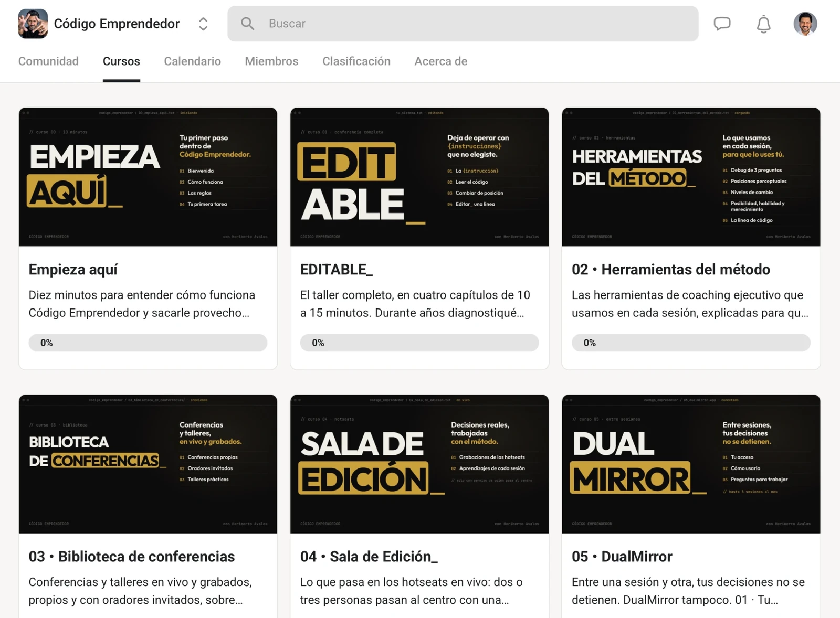The image size is (840, 618).
Task: Open the chat messages icon
Action: (x=722, y=24)
